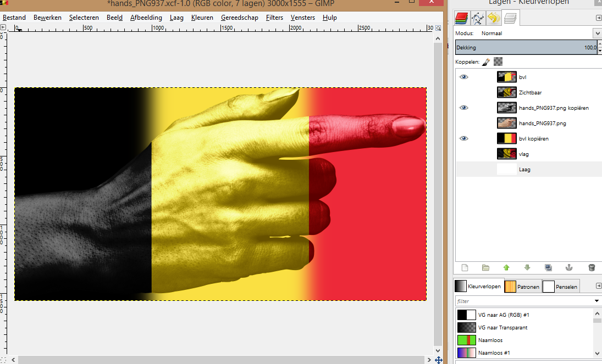Hide the bvl layer using its eye
The width and height of the screenshot is (602, 364).
click(464, 77)
